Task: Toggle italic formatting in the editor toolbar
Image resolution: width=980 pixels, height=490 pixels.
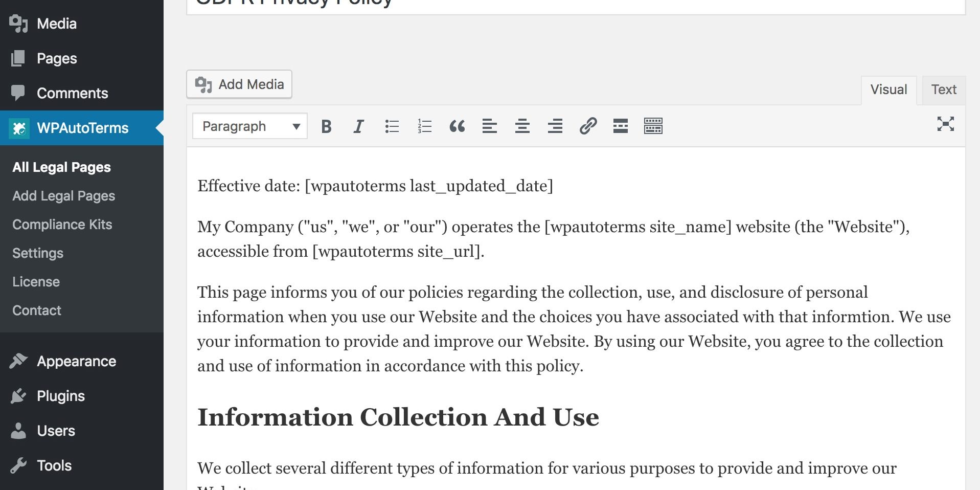Action: tap(359, 126)
